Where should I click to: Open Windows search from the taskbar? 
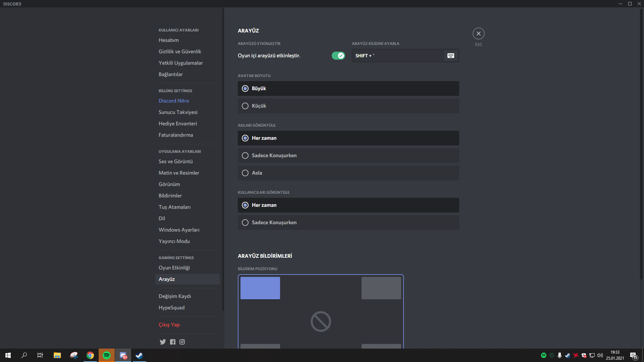click(24, 355)
